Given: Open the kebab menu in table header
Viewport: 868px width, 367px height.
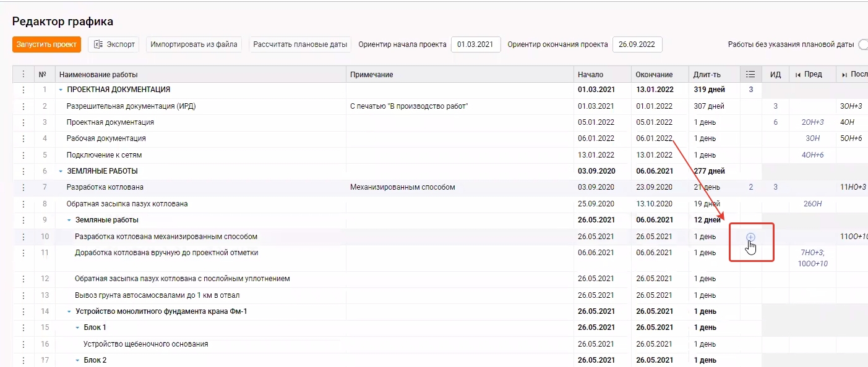Looking at the screenshot, I should pos(24,74).
